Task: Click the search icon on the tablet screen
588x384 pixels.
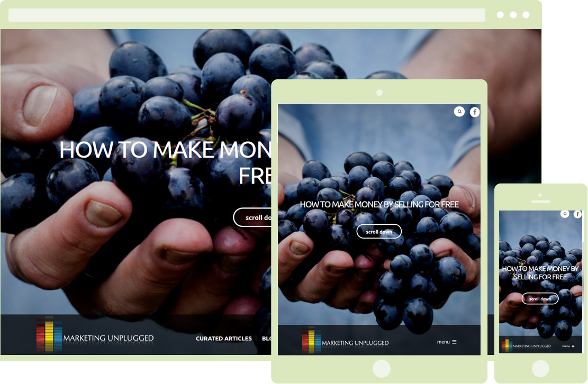Action: (459, 112)
